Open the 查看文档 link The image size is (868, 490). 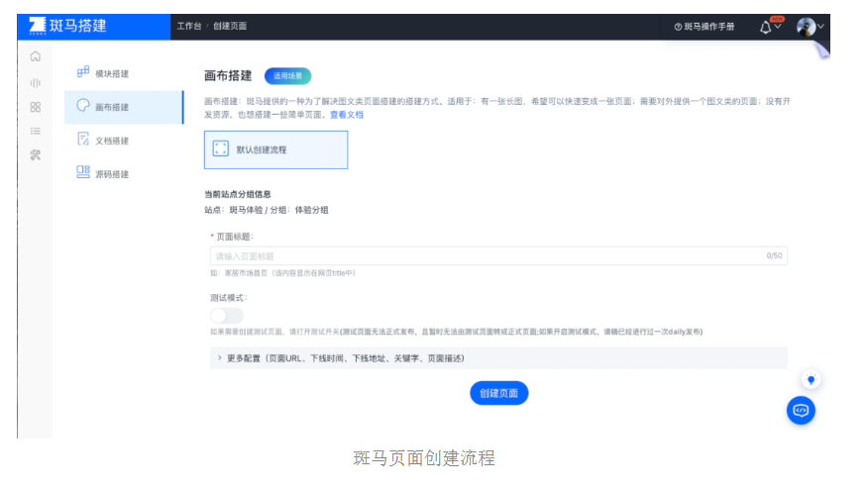click(x=347, y=115)
